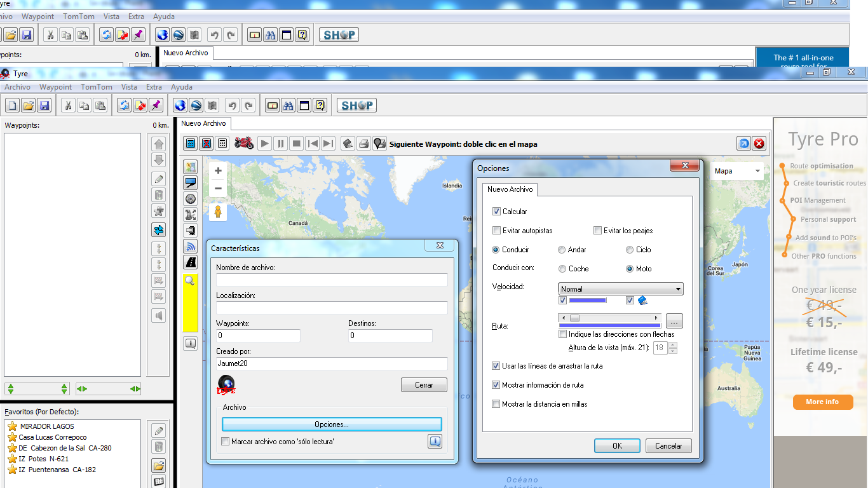Screen dimensions: 868x488
Task: Click New file icon in front Tyre window toolbar
Action: coord(12,105)
